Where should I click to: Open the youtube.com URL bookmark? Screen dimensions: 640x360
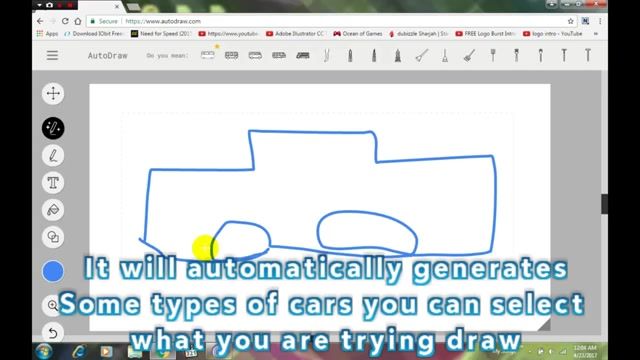click(x=228, y=34)
